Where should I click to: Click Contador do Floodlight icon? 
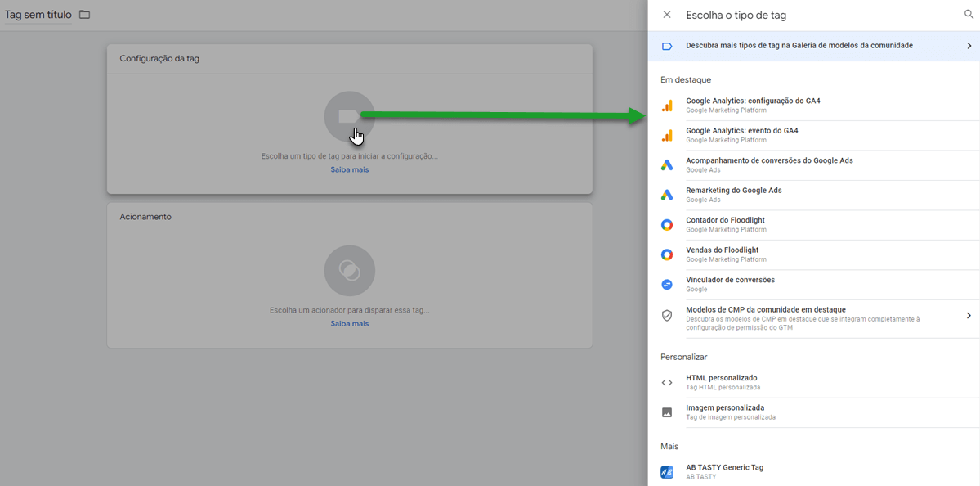tap(667, 224)
